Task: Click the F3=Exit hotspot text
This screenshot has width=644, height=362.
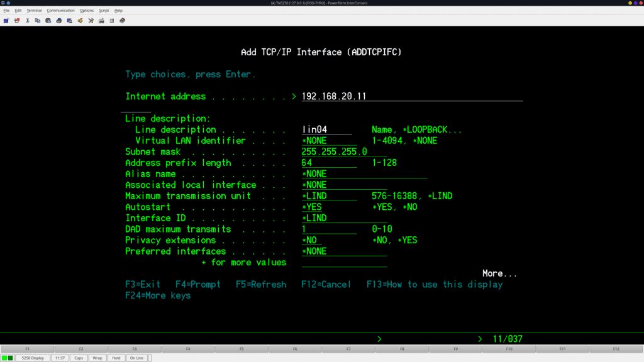Action: (x=143, y=285)
